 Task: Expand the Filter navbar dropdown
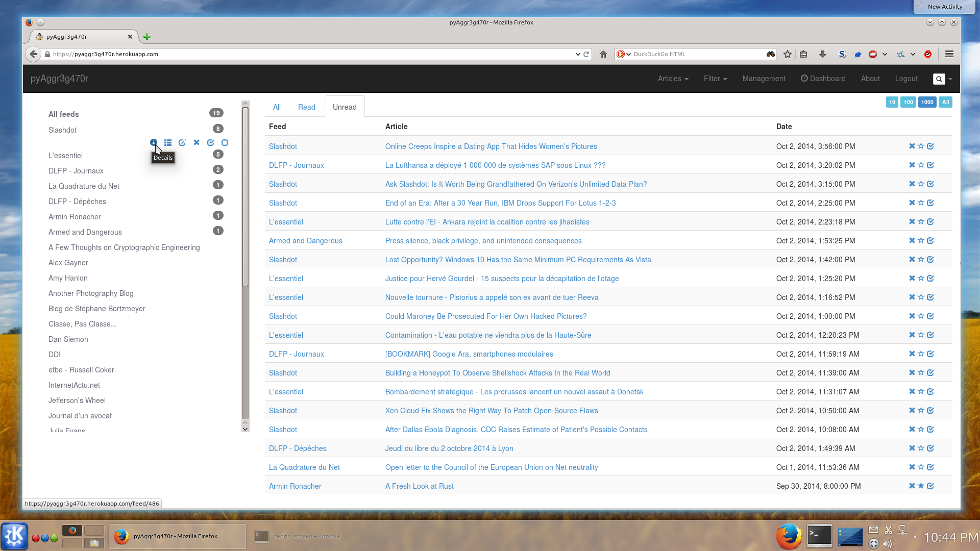tap(715, 79)
